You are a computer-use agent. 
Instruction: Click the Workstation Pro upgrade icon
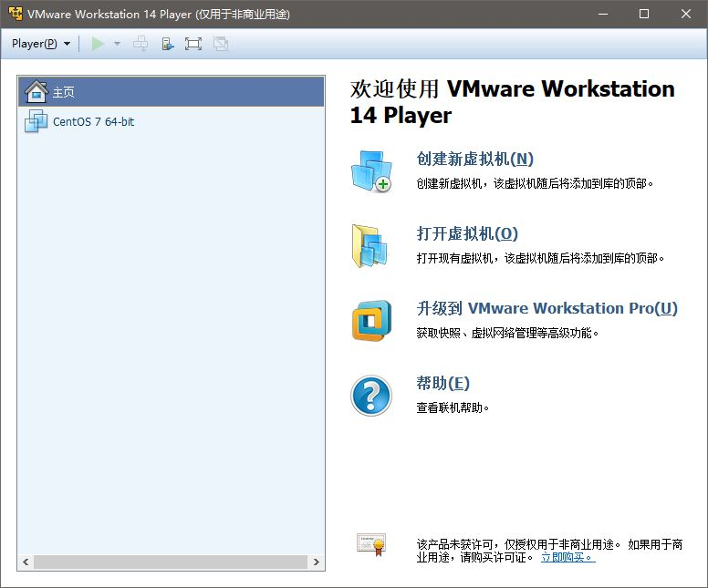pos(371,321)
